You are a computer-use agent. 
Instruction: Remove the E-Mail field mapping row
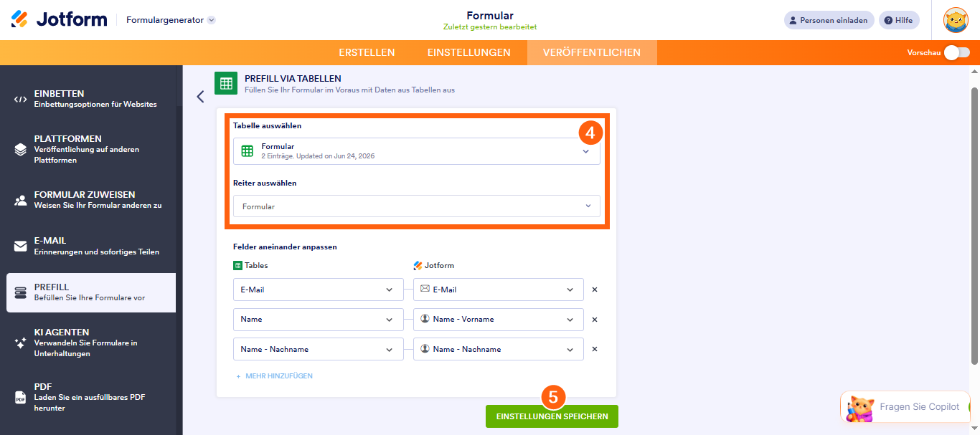[x=595, y=290]
